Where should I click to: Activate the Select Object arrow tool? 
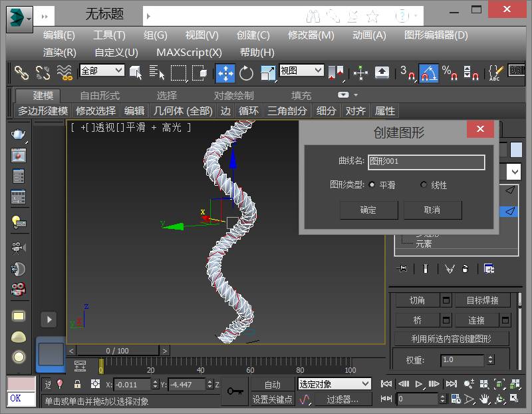136,73
